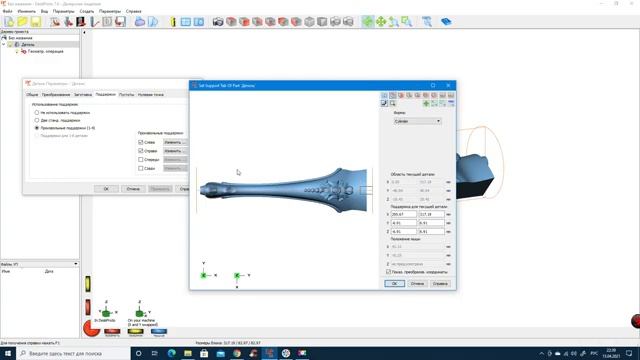The image size is (640, 360).
Task: Click the camera icon in the main toolbar
Action: click(218, 22)
